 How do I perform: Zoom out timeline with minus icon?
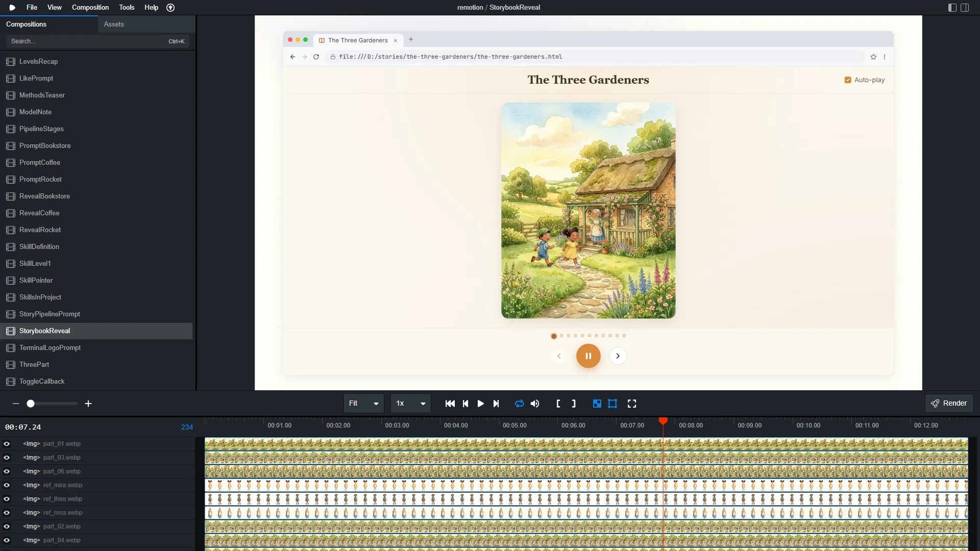16,404
